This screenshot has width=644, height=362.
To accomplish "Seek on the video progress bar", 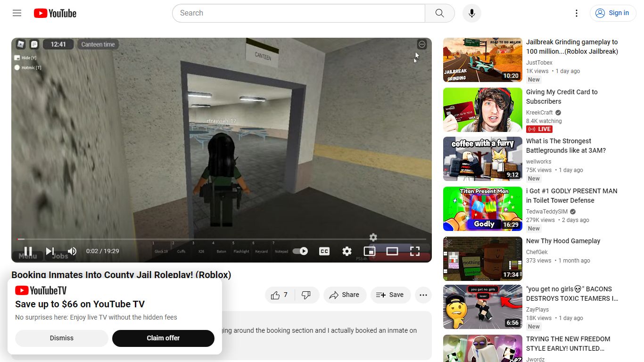I will point(222,239).
